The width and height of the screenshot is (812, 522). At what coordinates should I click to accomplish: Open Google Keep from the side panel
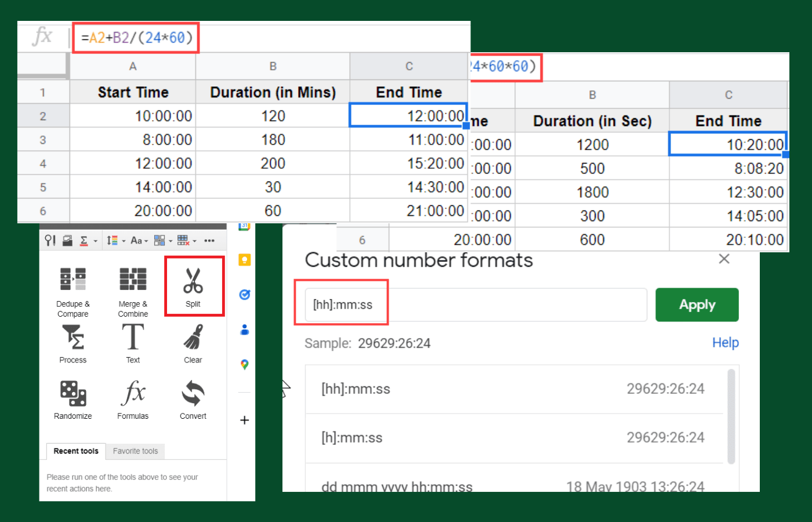click(244, 260)
